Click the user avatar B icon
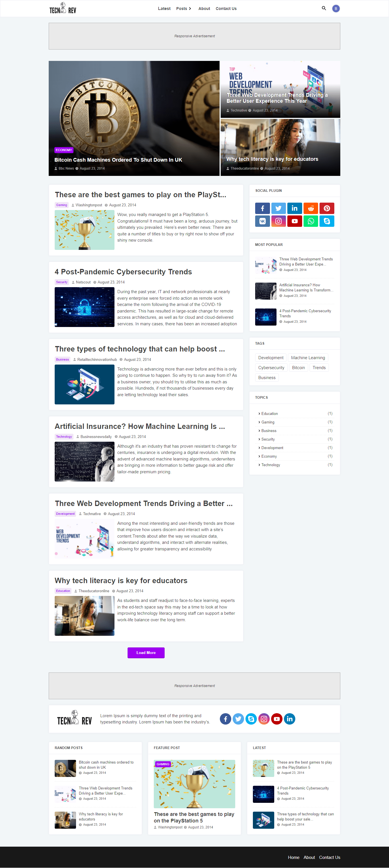 pyautogui.click(x=336, y=9)
